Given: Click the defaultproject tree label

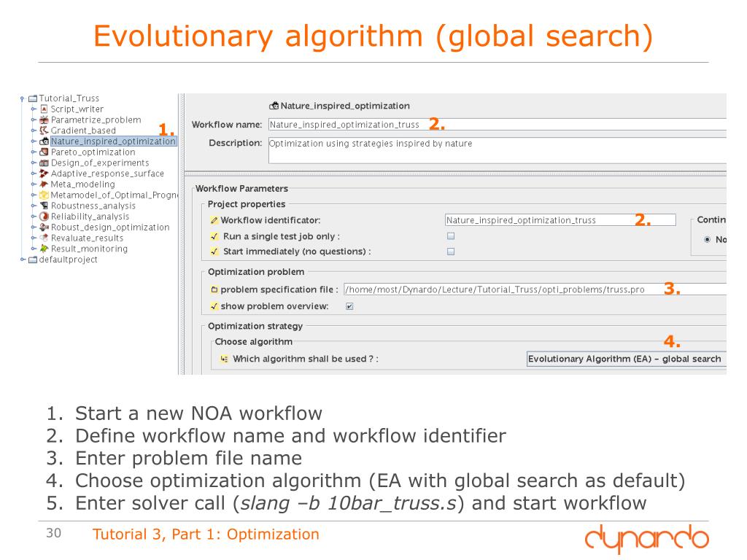Looking at the screenshot, I should [x=68, y=260].
